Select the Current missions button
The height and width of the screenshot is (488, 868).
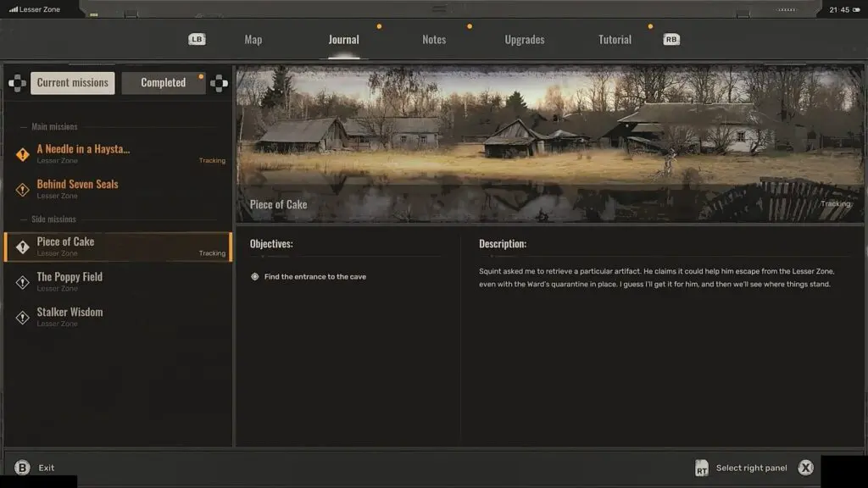[72, 83]
